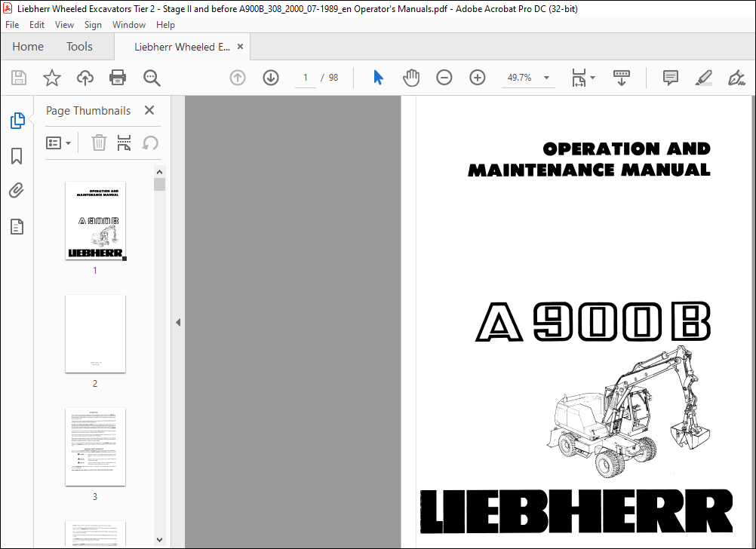Expand fit page options arrow
Viewport: 756px width, 549px height.
592,78
